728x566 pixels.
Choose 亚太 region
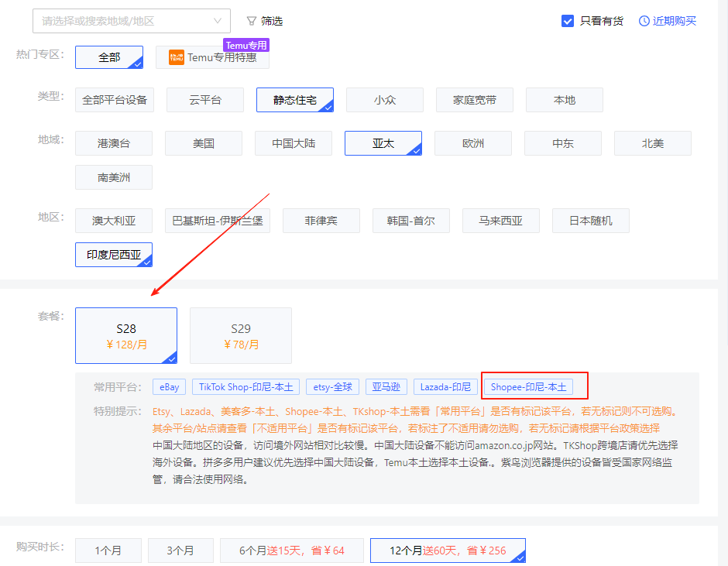click(x=383, y=143)
